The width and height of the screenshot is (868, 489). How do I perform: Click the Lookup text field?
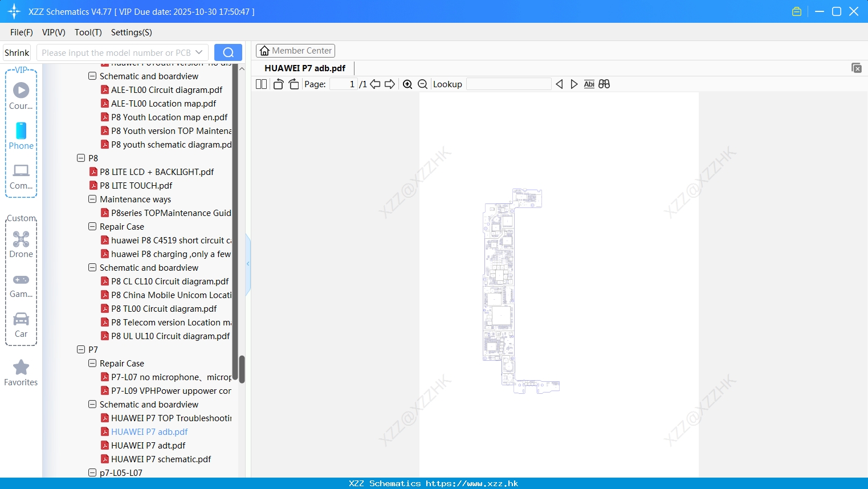(508, 84)
